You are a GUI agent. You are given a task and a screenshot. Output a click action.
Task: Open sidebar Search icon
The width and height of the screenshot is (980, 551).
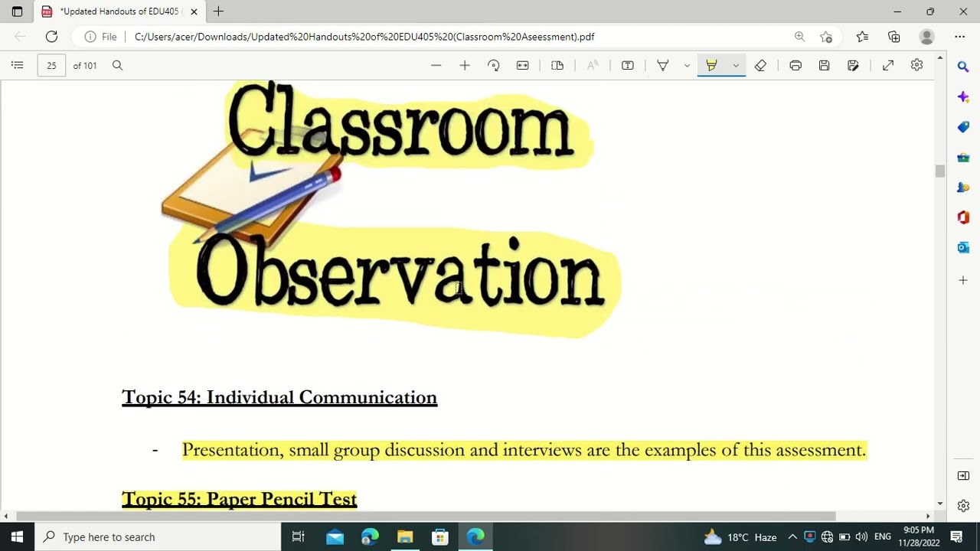coord(963,67)
